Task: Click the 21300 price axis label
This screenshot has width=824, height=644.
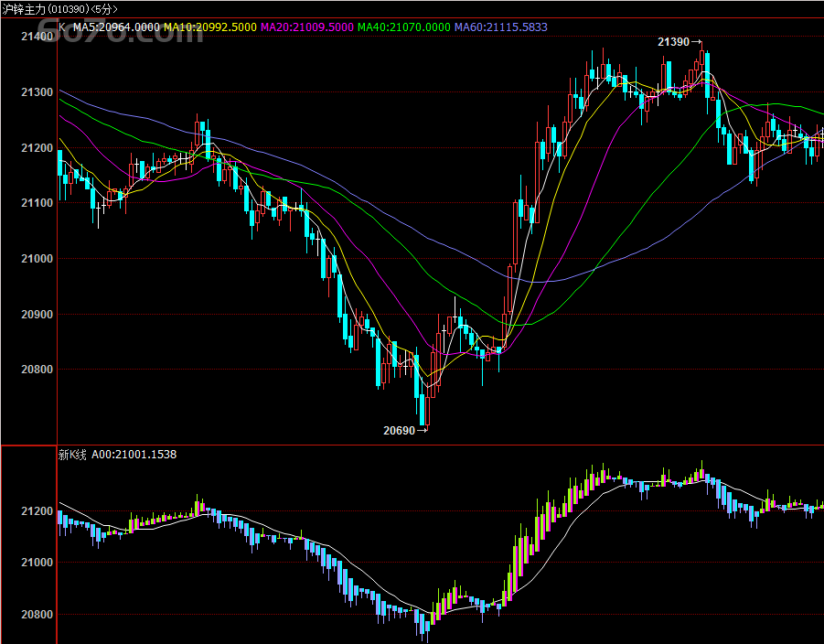Action: (x=37, y=92)
